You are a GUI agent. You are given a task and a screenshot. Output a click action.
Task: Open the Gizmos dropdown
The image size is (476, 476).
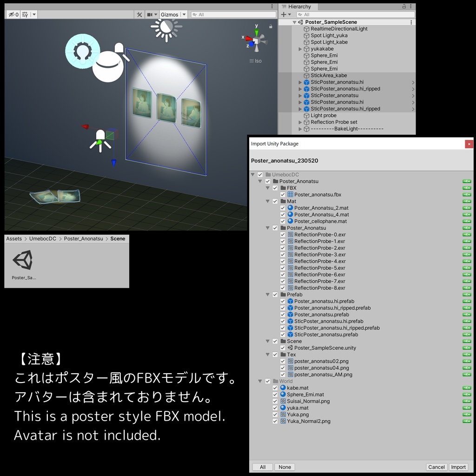click(x=172, y=14)
